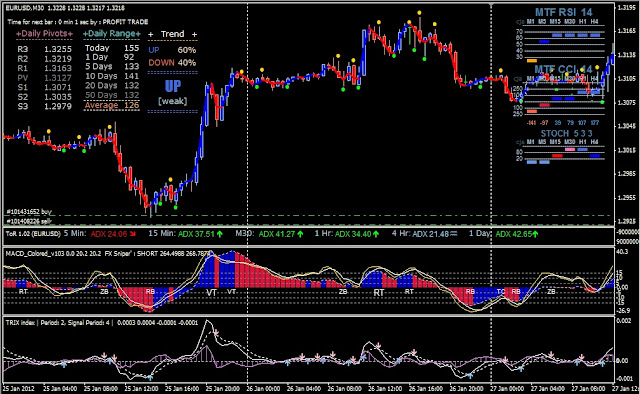Image resolution: width=640 pixels, height=394 pixels.
Task: Click the 'DOWN 40%' trend reading
Action: coord(172,62)
